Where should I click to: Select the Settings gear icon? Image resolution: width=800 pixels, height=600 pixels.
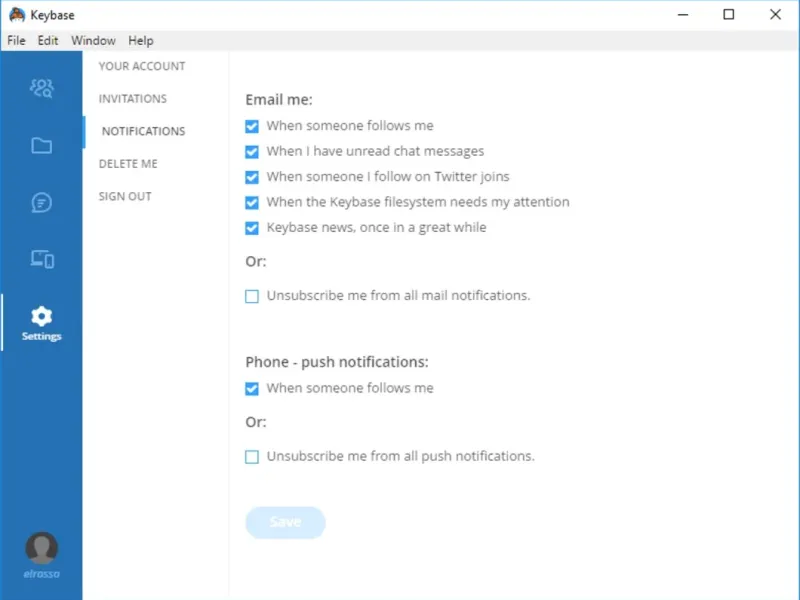click(41, 317)
